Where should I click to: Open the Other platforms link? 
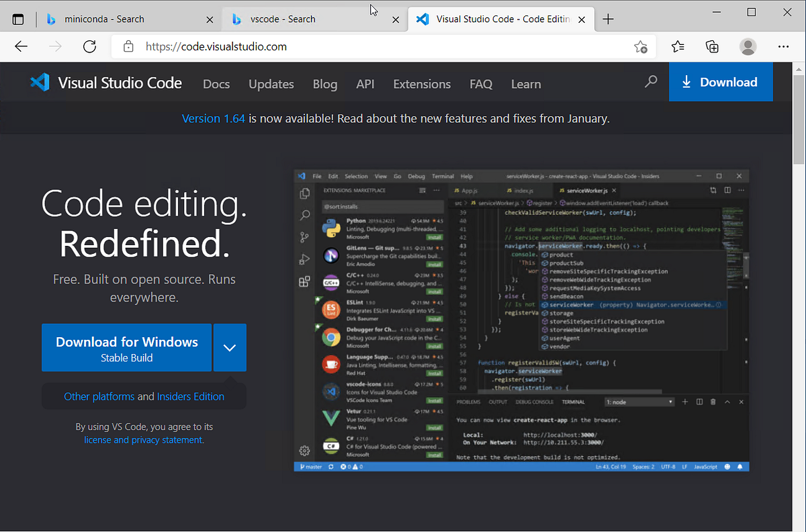pyautogui.click(x=99, y=396)
